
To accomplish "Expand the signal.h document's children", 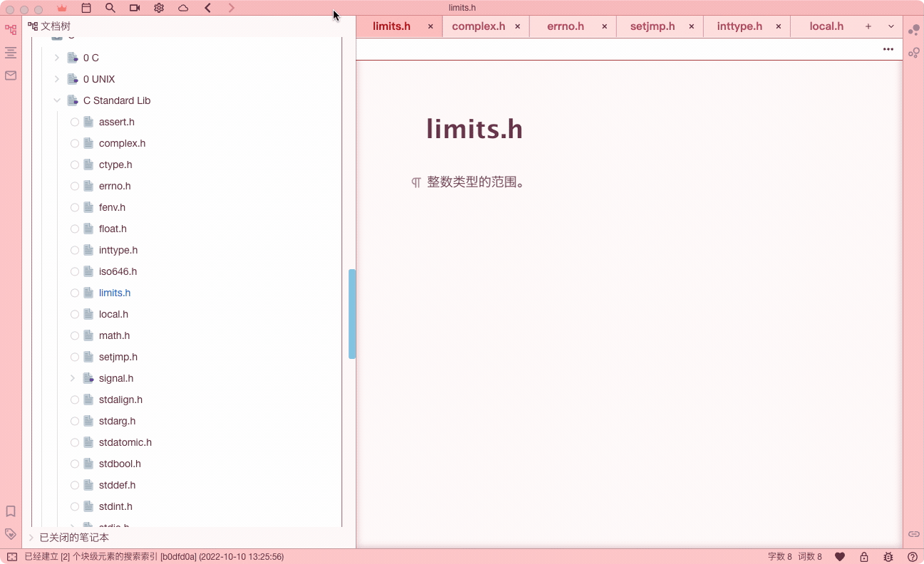I will [71, 378].
